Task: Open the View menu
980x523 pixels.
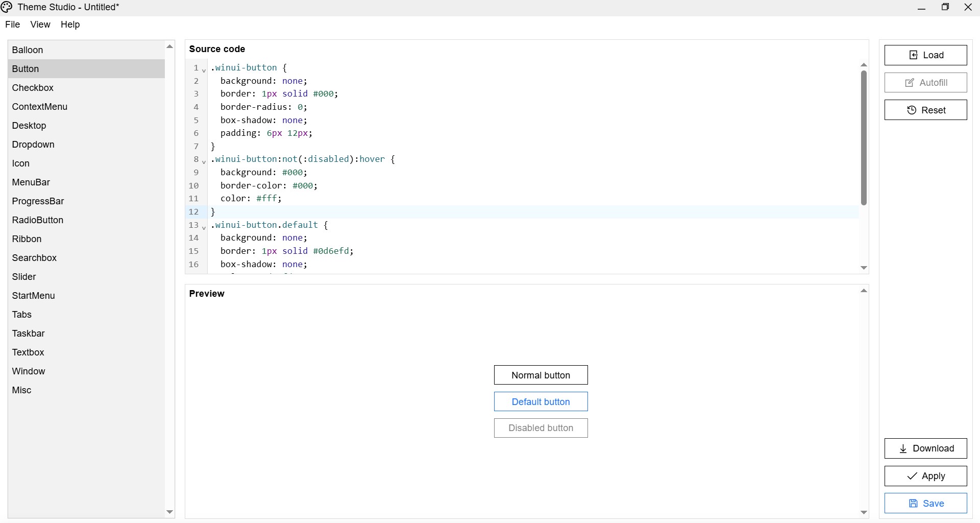Action: 40,25
